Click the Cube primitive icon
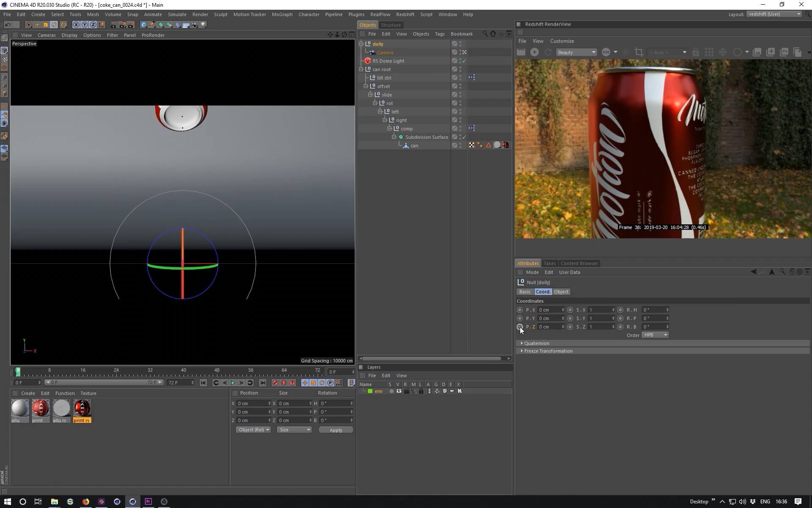The image size is (812, 508). pyautogui.click(x=144, y=25)
